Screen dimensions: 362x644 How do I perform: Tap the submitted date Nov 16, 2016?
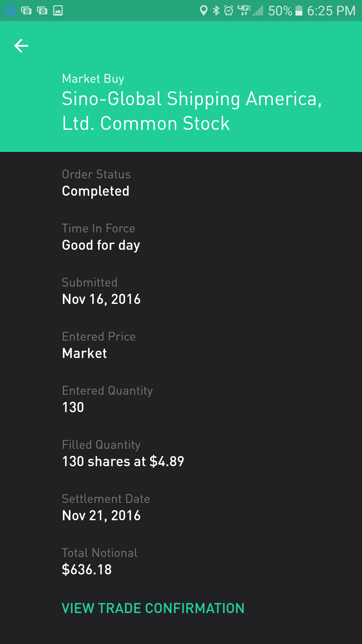[101, 299]
